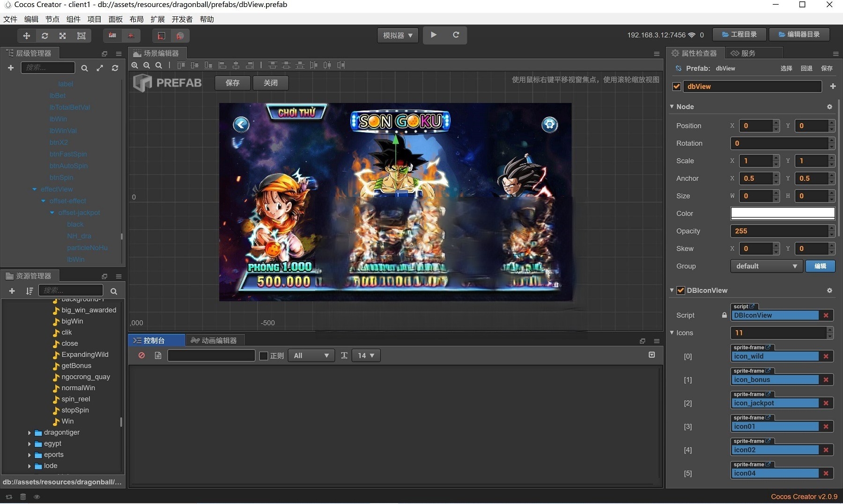Click the icon_jackpot sprite frame field

775,403
